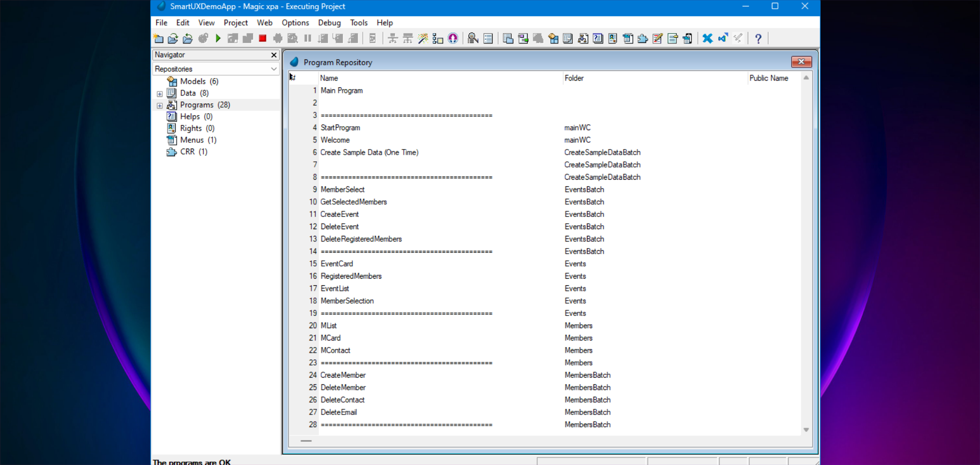Open the Programs repository flowchart icon
The width and height of the screenshot is (980, 465).
[x=582, y=38]
